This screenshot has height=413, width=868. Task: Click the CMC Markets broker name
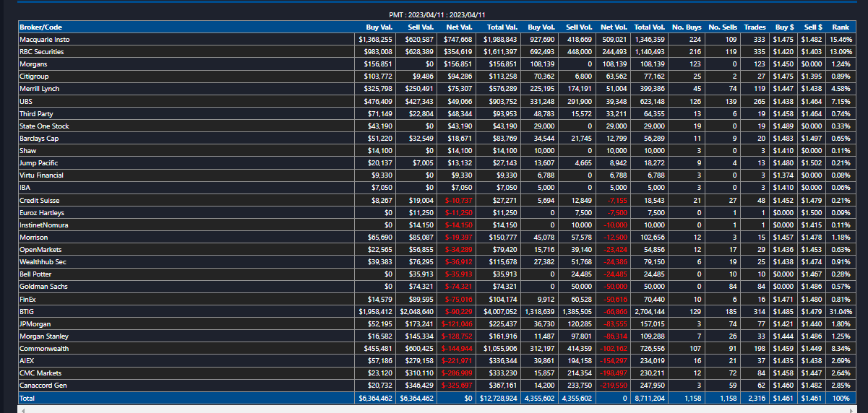(x=40, y=373)
